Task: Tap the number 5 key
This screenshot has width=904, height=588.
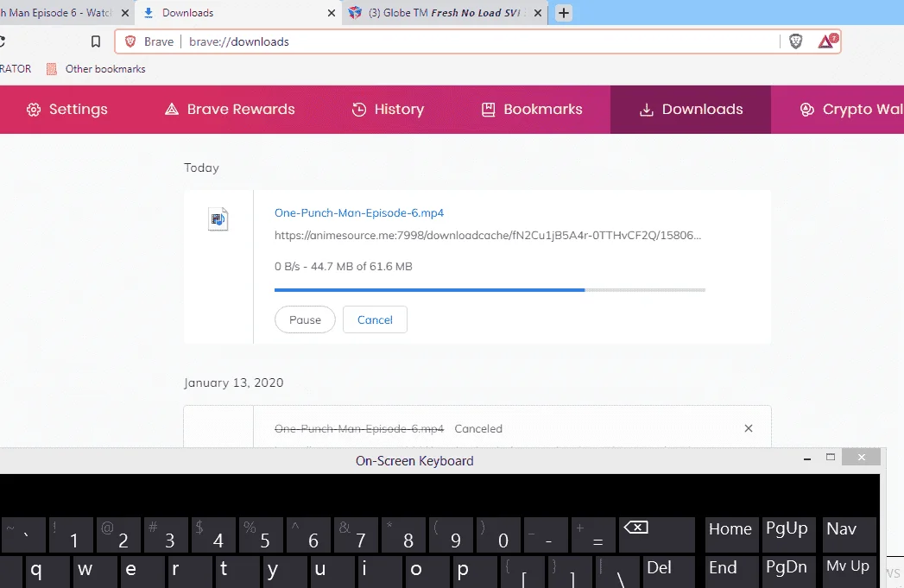Action: click(261, 535)
